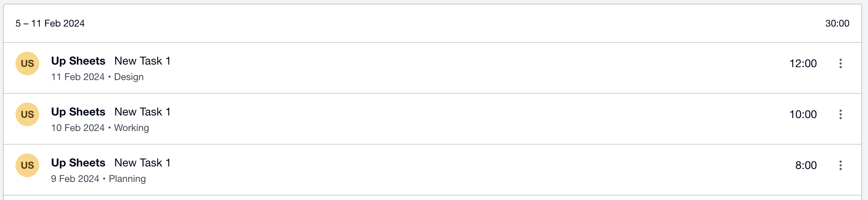The width and height of the screenshot is (868, 200).
Task: Open Up Sheets project in the 11 Feb entry
Action: click(x=78, y=61)
